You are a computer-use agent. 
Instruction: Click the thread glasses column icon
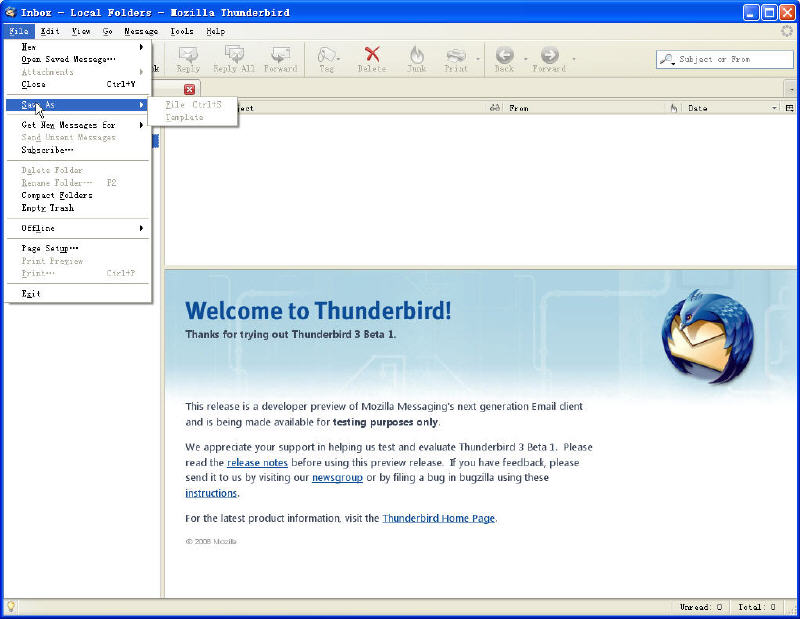click(x=494, y=108)
